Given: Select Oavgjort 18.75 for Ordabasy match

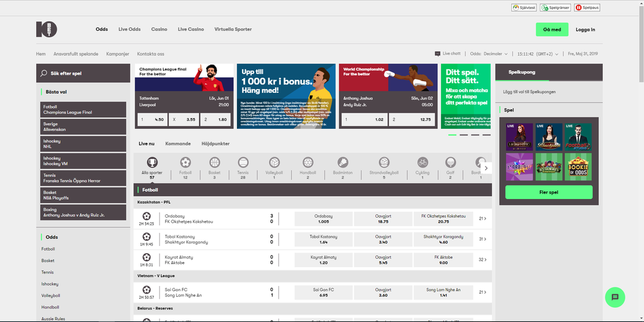Looking at the screenshot, I should [x=383, y=219].
